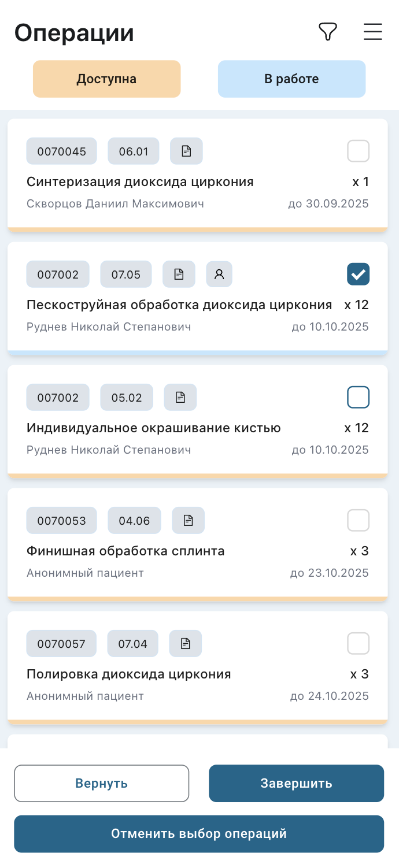399x868 pixels.
Task: Tick checkbox for Финишная обработка сплинта
Action: pos(358,521)
